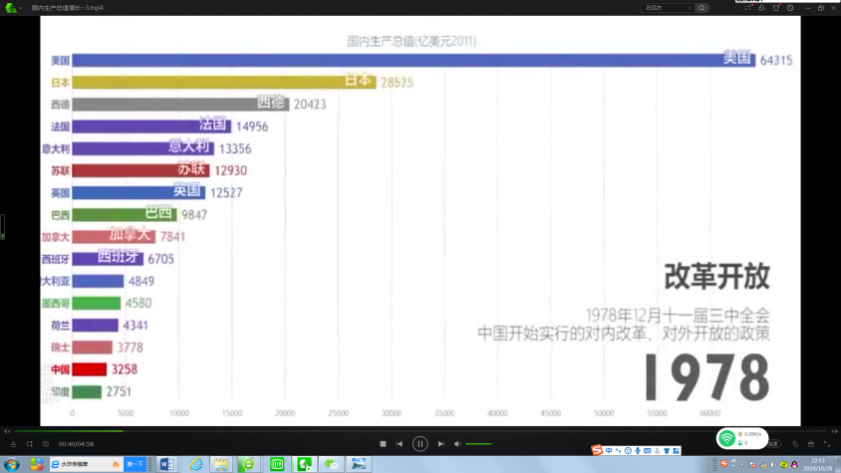Mute the player volume speaker icon
The height and width of the screenshot is (473, 841).
pyautogui.click(x=458, y=444)
